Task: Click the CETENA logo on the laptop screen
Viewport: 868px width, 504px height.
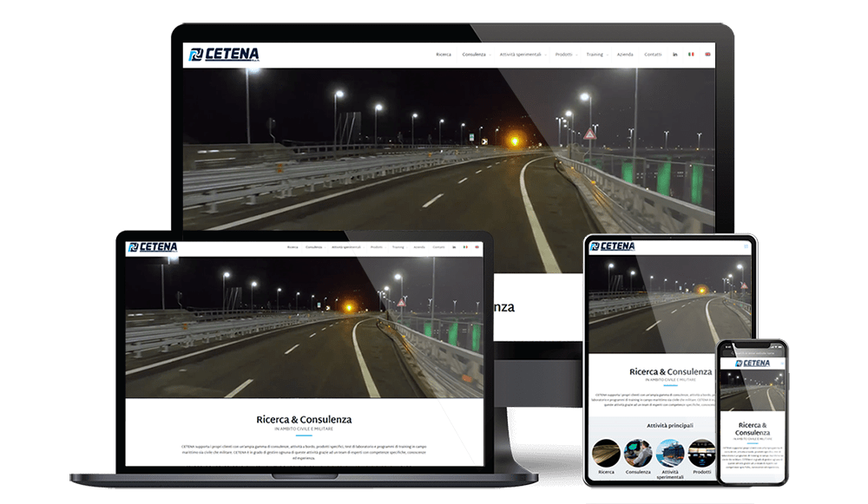Action: 152,247
